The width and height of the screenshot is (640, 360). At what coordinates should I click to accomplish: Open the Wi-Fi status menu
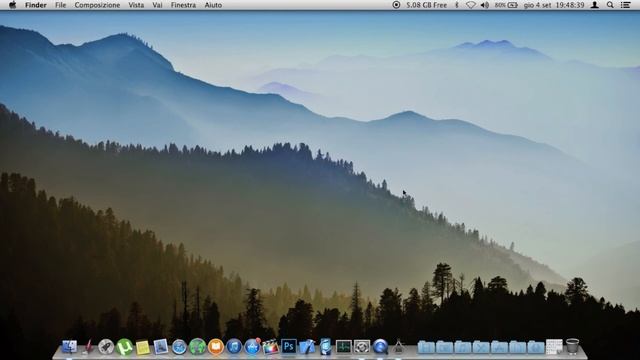tap(471, 5)
